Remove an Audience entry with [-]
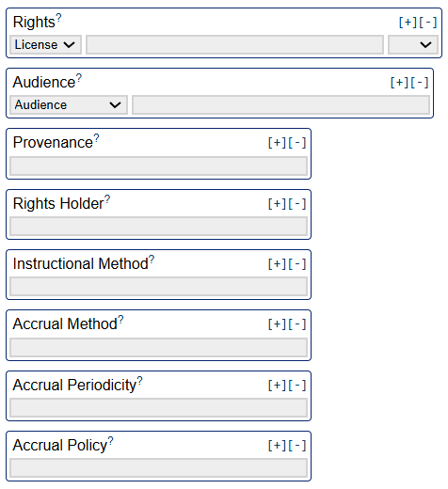 pyautogui.click(x=420, y=83)
